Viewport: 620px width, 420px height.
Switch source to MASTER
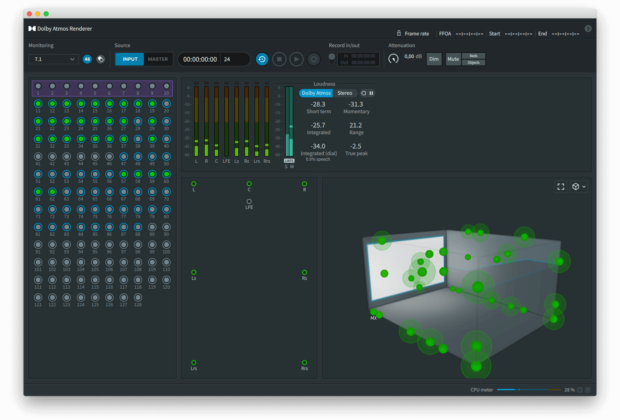pos(158,59)
